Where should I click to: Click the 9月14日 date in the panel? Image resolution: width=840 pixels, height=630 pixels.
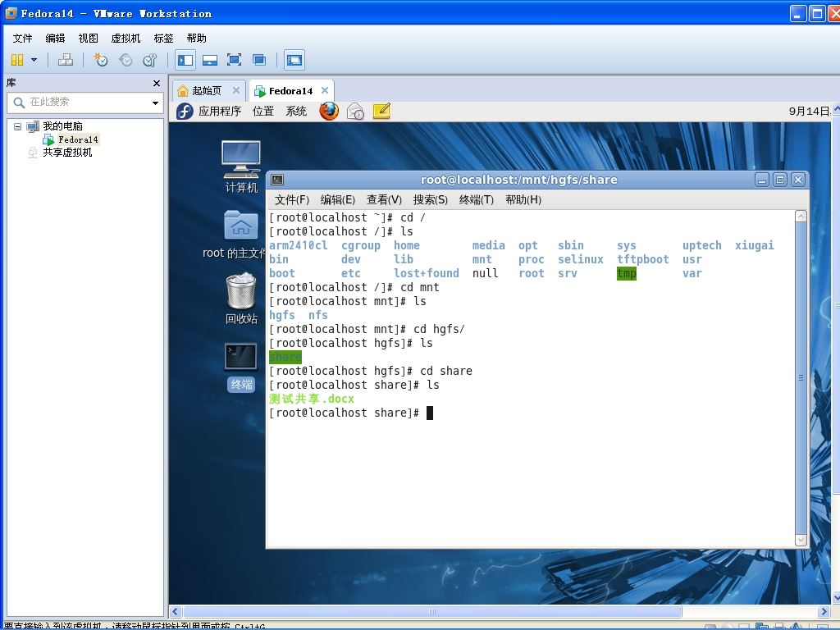click(809, 111)
